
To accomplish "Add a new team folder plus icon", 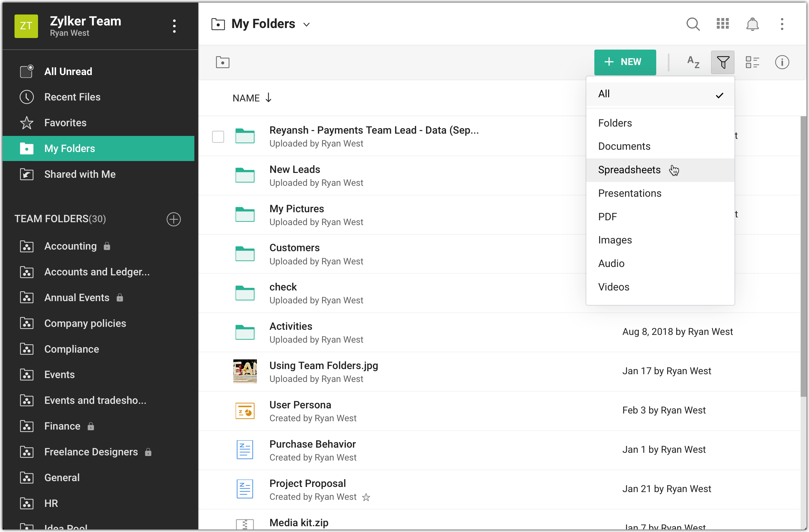I will (173, 219).
